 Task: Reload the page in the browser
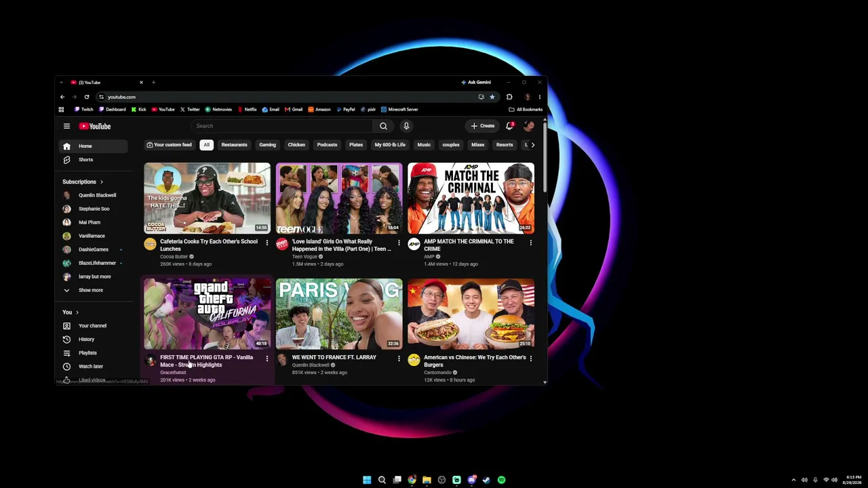pos(87,97)
